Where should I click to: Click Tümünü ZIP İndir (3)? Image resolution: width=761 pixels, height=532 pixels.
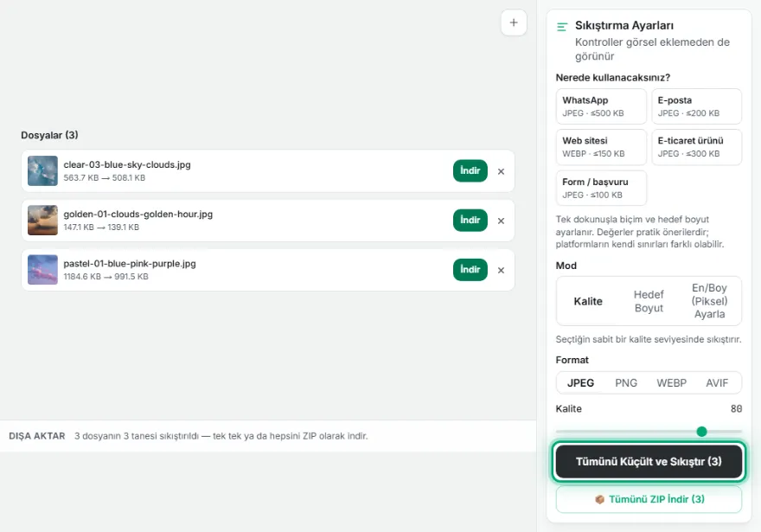(x=649, y=499)
